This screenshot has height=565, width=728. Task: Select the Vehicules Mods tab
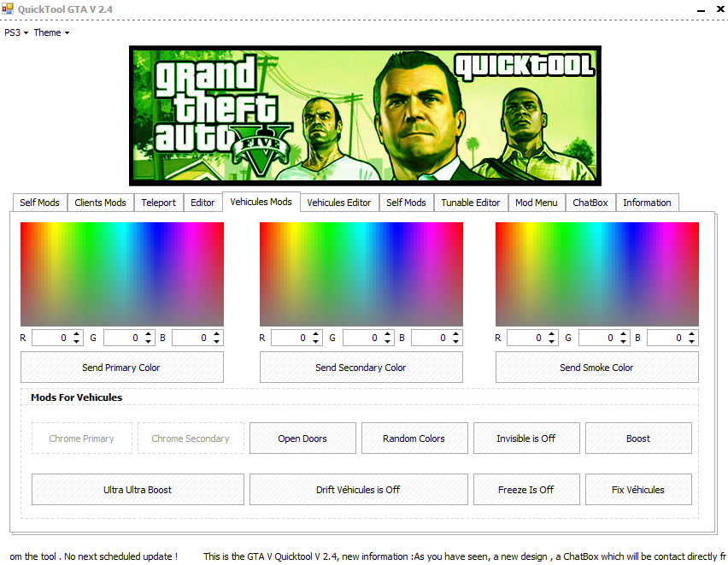coord(261,202)
